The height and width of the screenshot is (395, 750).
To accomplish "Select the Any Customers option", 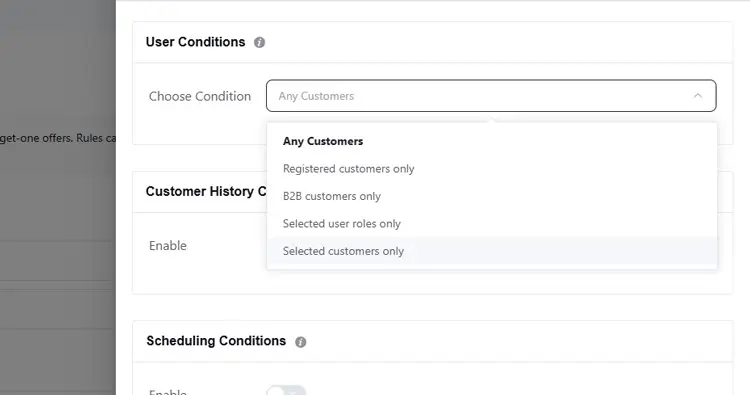I will click(x=492, y=141).
